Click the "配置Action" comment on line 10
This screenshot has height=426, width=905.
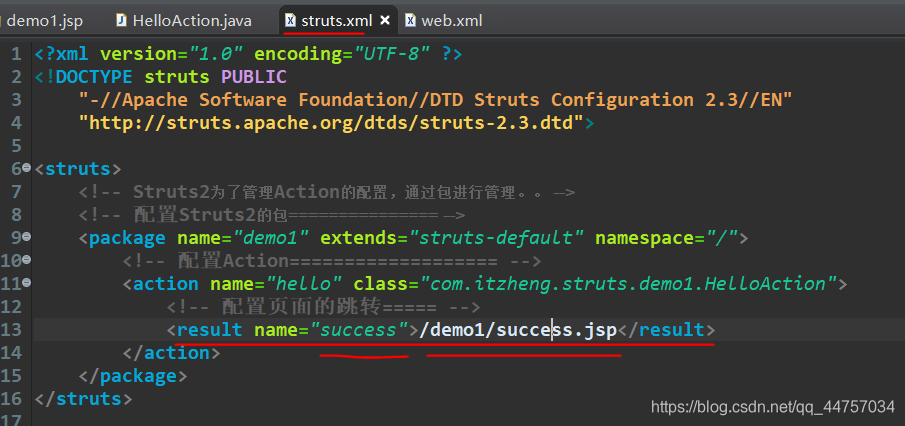point(332,261)
